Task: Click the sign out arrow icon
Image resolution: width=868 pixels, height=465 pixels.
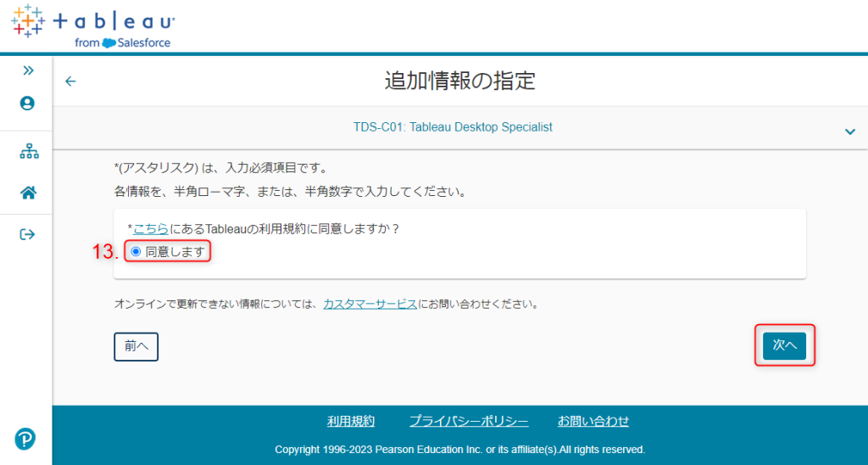Action: pyautogui.click(x=28, y=234)
